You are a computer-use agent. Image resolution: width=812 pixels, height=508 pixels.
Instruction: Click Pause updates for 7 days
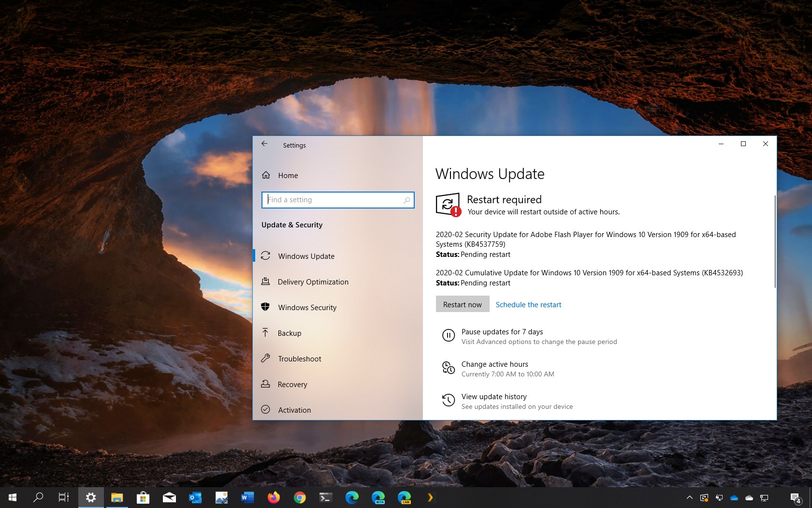click(x=502, y=332)
